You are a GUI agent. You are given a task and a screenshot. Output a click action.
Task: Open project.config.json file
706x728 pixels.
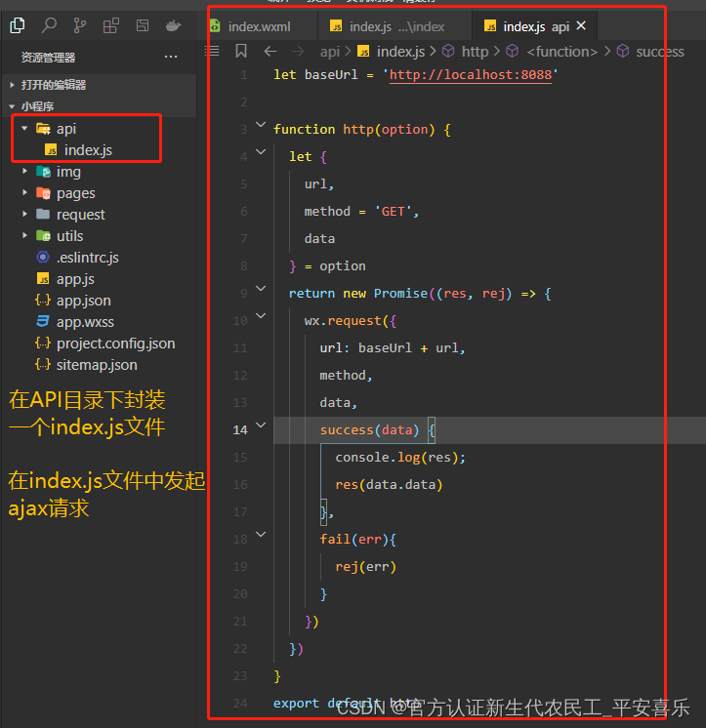pos(115,344)
